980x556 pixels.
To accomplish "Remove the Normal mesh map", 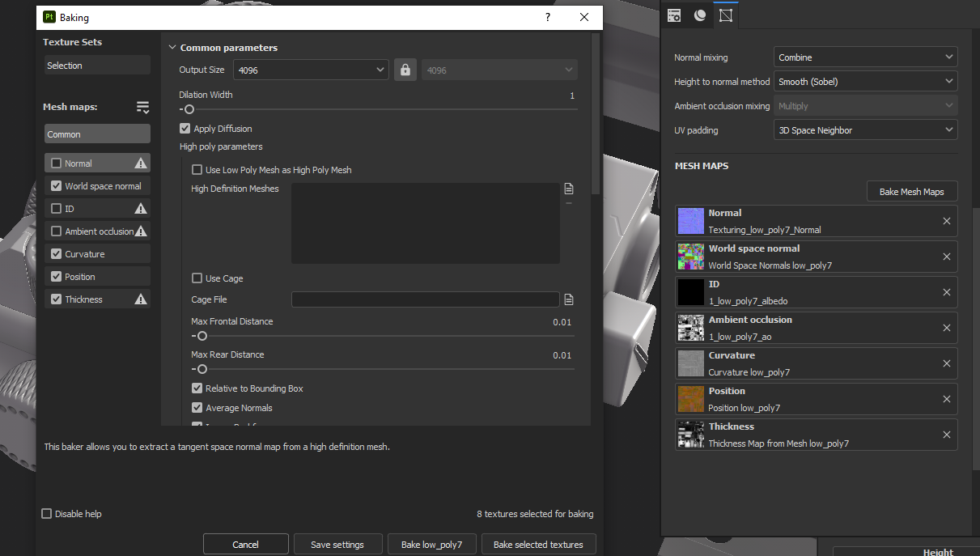I will coord(947,221).
